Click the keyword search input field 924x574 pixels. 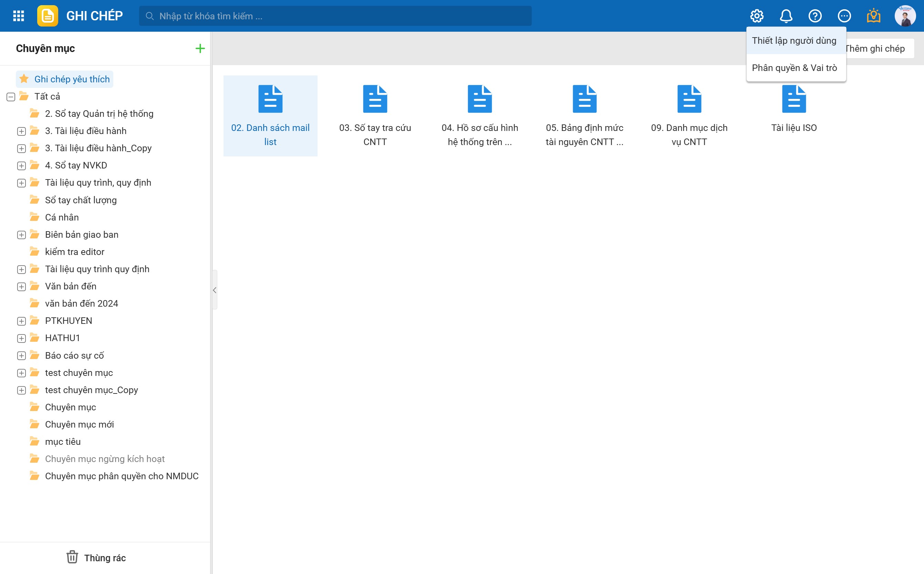click(335, 16)
